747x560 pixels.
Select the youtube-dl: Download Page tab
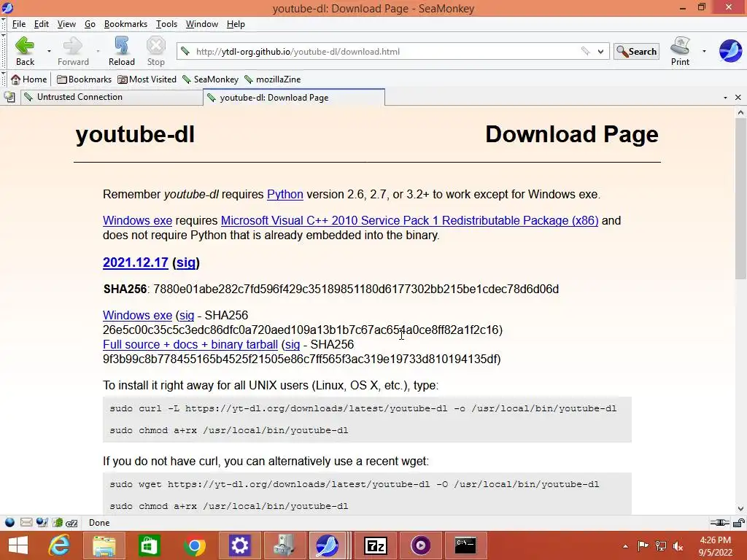pos(294,98)
